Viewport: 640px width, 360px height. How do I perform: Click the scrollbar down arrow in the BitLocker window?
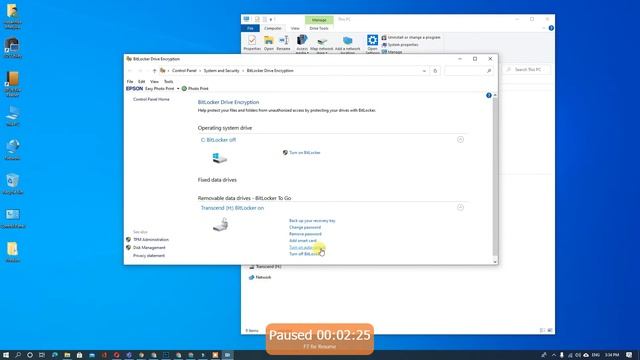pyautogui.click(x=495, y=262)
